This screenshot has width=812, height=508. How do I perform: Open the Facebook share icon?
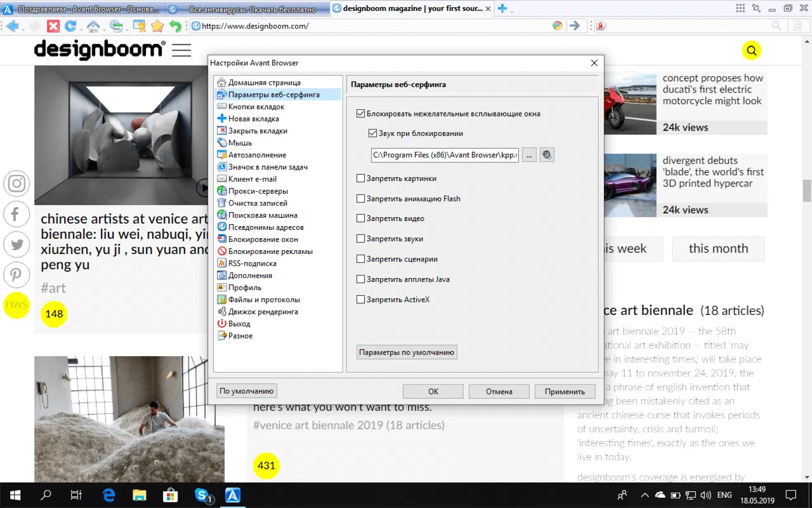(16, 214)
